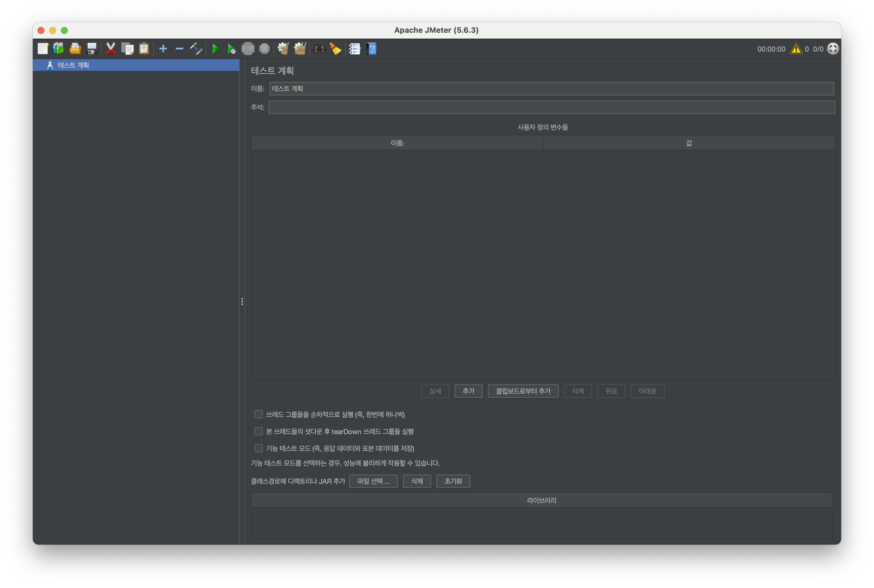Toggle functional test mode checkbox

pyautogui.click(x=258, y=448)
